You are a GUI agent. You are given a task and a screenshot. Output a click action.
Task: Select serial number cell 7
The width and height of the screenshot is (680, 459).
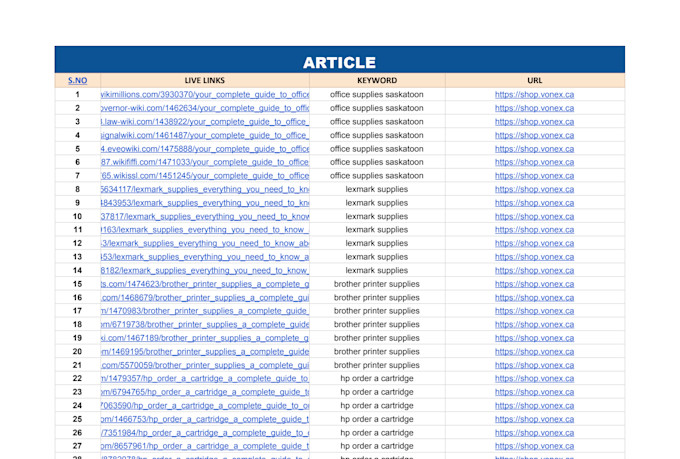pyautogui.click(x=78, y=176)
